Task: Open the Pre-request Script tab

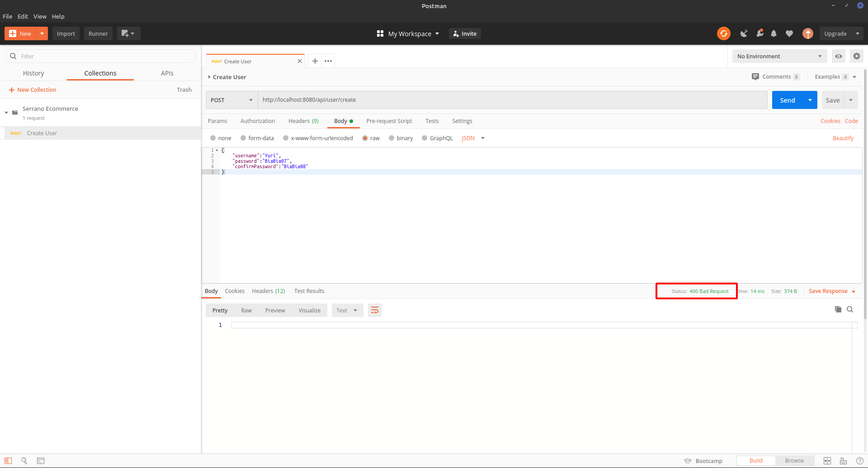Action: (389, 121)
